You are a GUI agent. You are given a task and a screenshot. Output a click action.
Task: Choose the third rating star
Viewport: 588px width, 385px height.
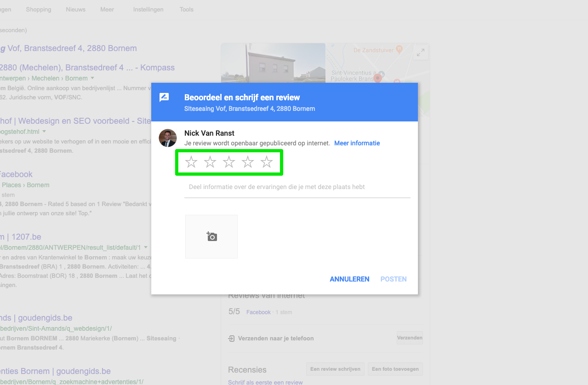(229, 162)
